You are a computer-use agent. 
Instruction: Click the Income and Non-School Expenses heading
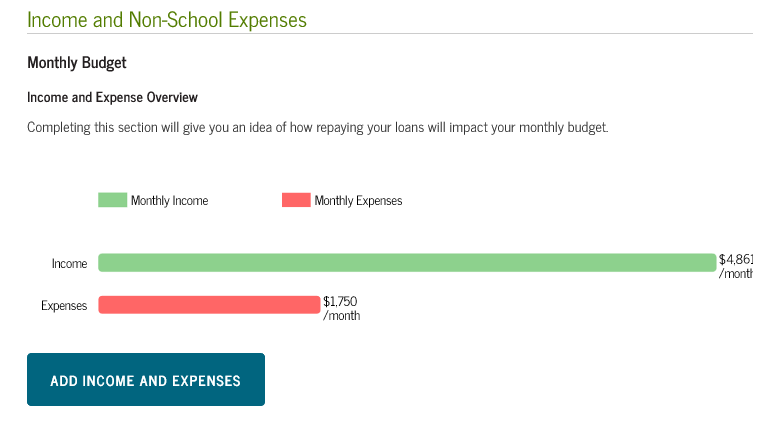click(x=167, y=19)
